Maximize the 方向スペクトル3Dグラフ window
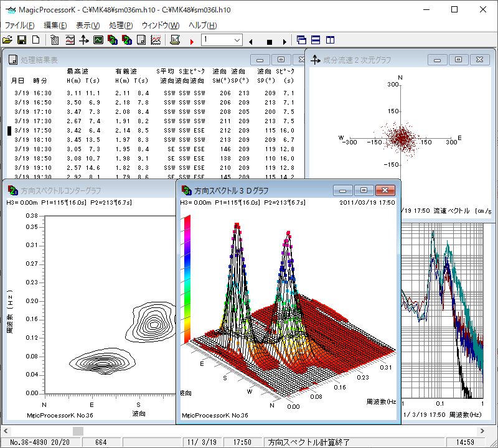 (x=364, y=190)
